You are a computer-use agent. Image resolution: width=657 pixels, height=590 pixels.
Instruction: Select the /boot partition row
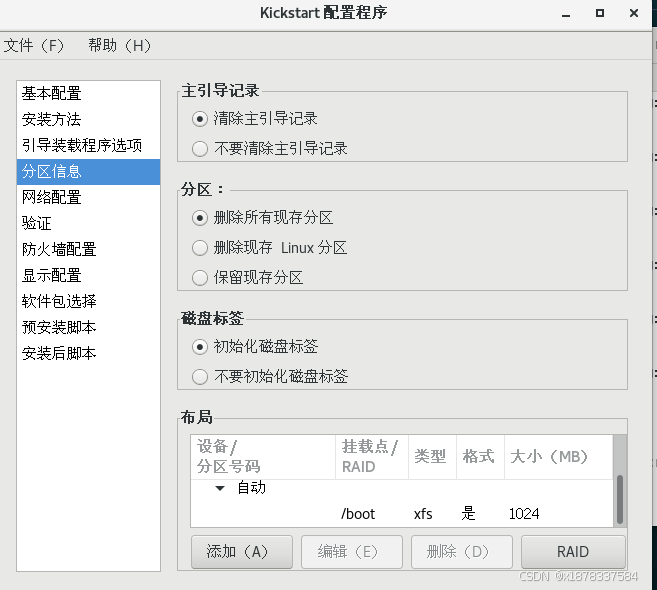pos(402,514)
